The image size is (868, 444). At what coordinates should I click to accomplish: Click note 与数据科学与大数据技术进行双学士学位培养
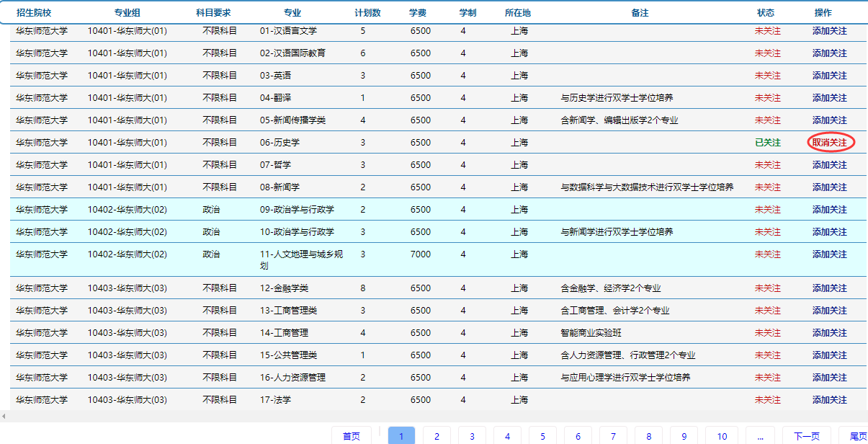click(x=647, y=187)
